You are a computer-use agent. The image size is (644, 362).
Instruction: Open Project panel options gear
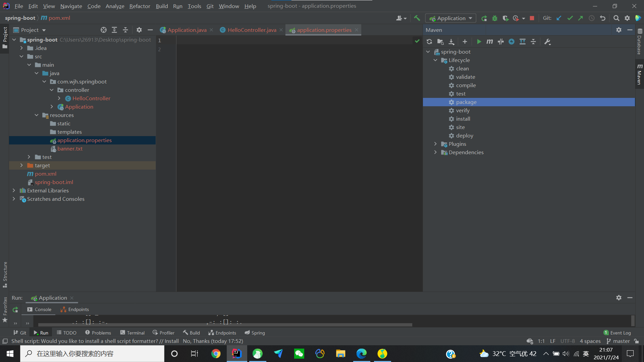[x=139, y=30]
